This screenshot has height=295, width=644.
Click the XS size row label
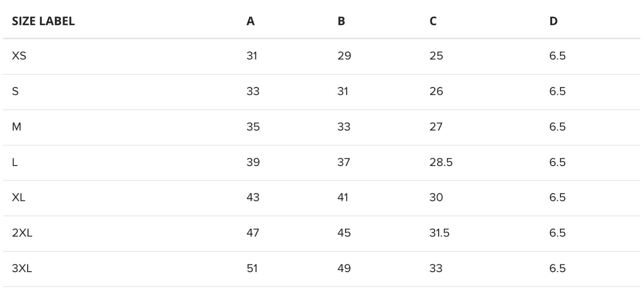point(19,56)
